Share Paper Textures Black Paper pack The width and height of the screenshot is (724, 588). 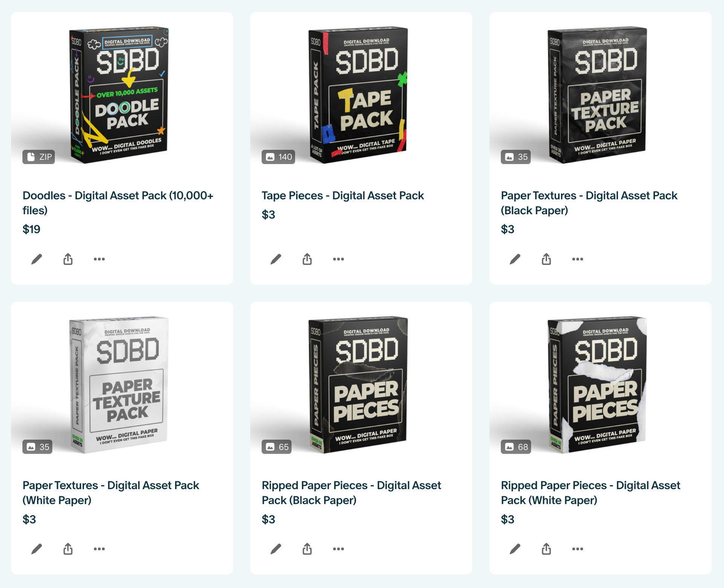(x=546, y=259)
